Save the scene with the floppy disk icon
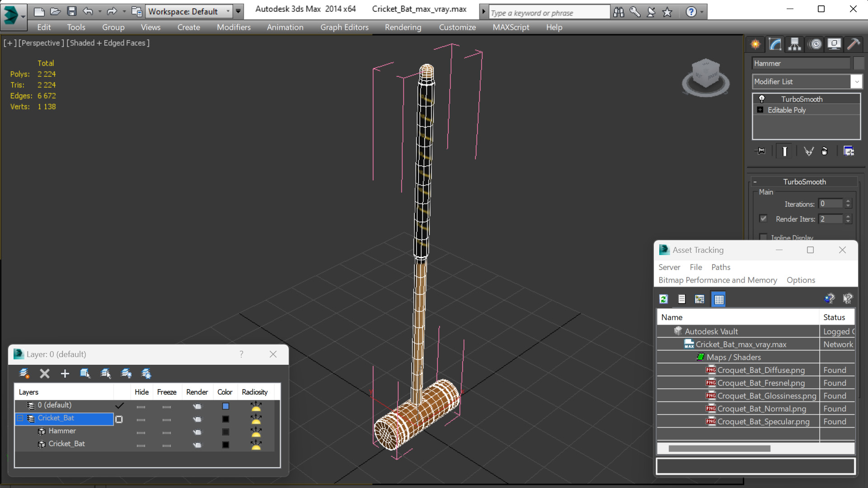This screenshot has width=868, height=488. tap(71, 11)
